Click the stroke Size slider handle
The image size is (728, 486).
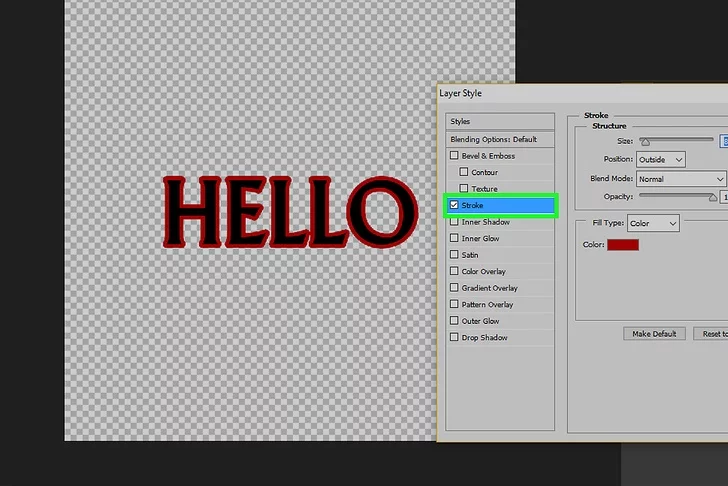click(645, 143)
